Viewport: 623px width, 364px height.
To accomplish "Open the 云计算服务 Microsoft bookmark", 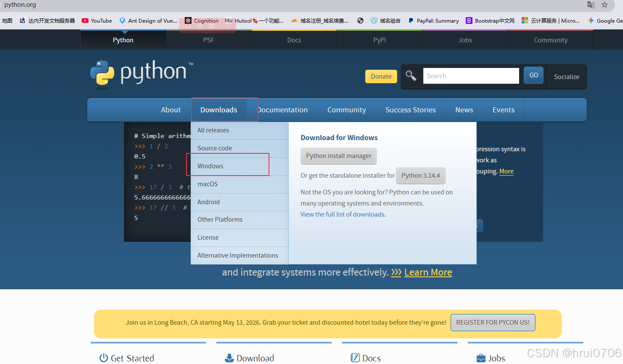I will [x=551, y=21].
